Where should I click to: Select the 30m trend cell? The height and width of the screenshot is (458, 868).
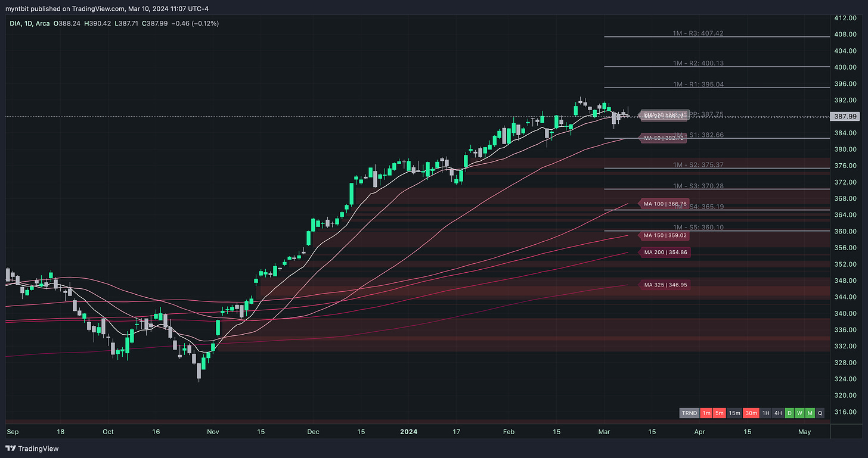pos(751,413)
